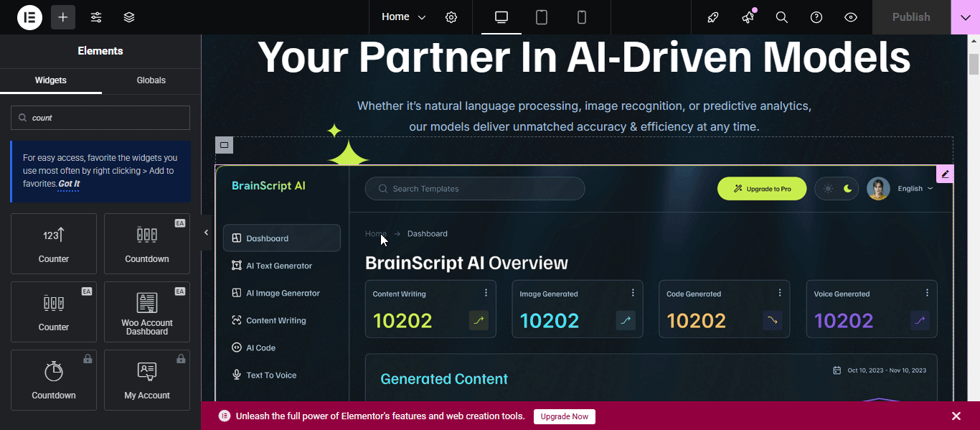Open AI Code sidebar item
Viewport: 980px width, 430px height.
(x=253, y=347)
